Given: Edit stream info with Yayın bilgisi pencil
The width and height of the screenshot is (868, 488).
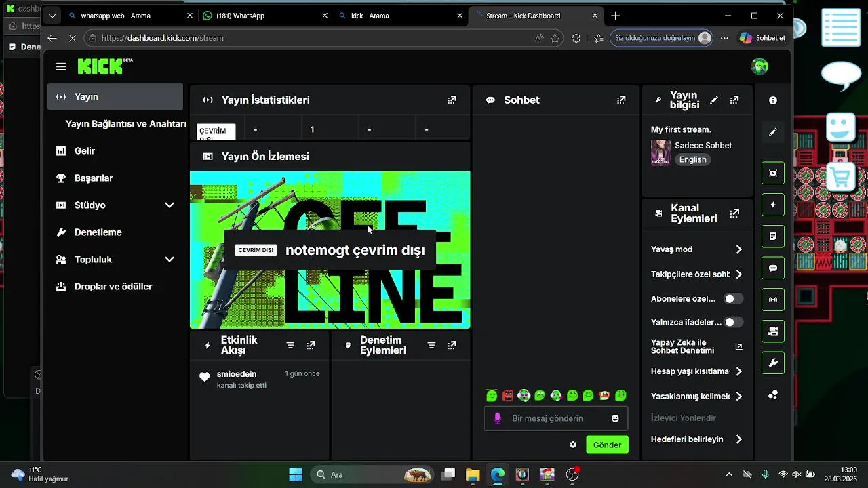Looking at the screenshot, I should click(714, 100).
